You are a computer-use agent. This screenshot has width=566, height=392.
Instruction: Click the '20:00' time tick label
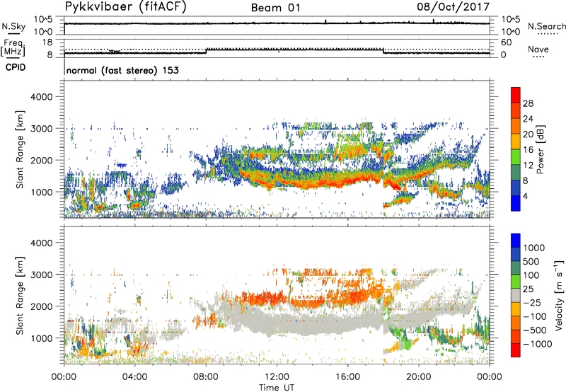[x=419, y=377]
